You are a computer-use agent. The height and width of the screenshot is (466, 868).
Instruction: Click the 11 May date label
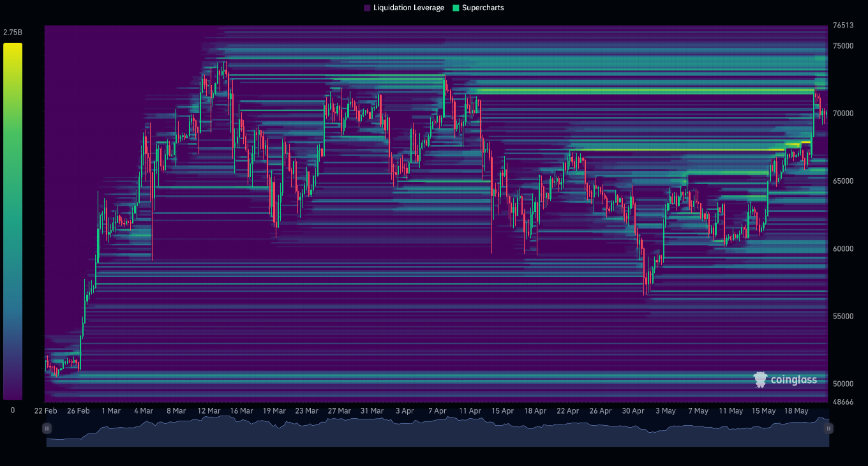pos(731,411)
